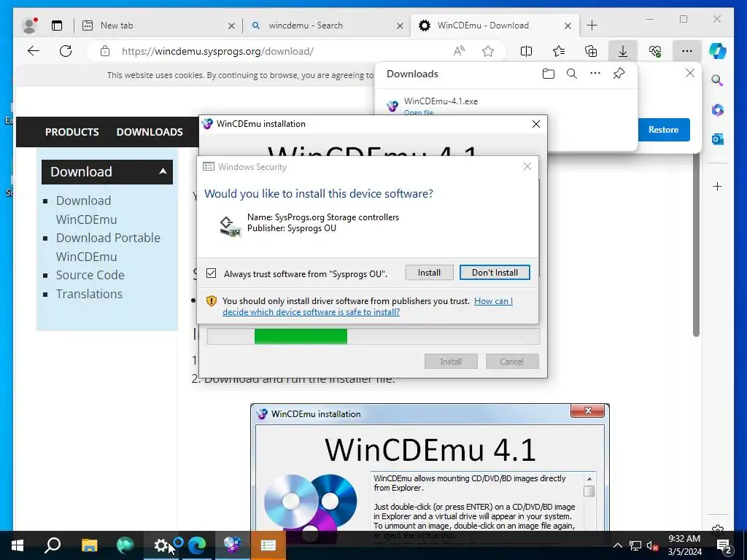Follow the Download Portable WinCDEmu link
The width and height of the screenshot is (747, 560).
pos(108,246)
